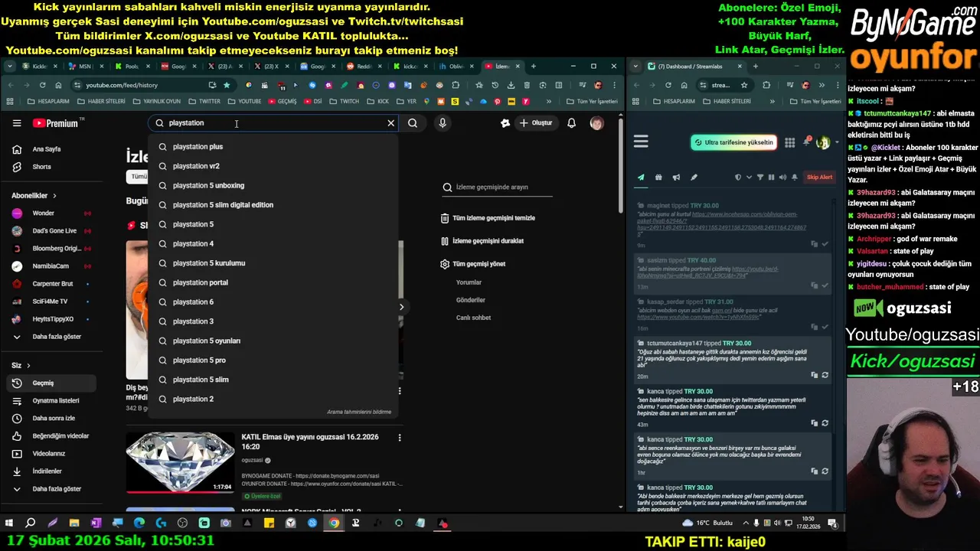The height and width of the screenshot is (551, 980).
Task: Click the magnifier search button beside the search box
Action: pos(413,123)
